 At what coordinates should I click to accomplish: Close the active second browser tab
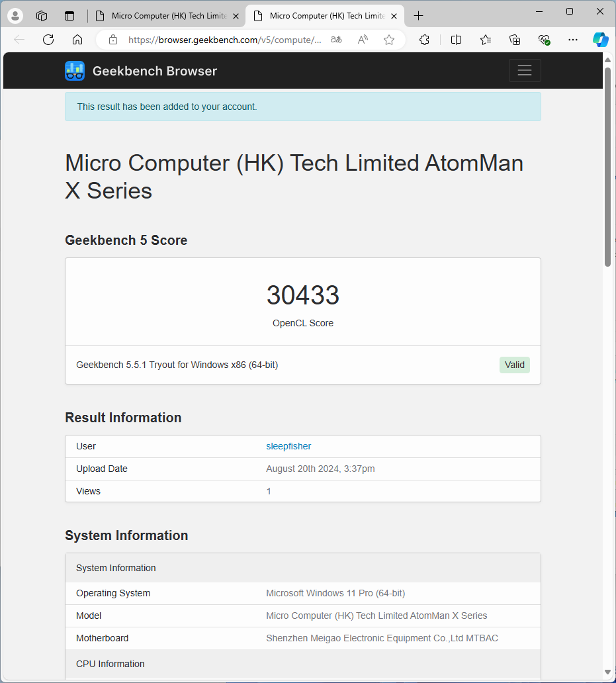[394, 16]
